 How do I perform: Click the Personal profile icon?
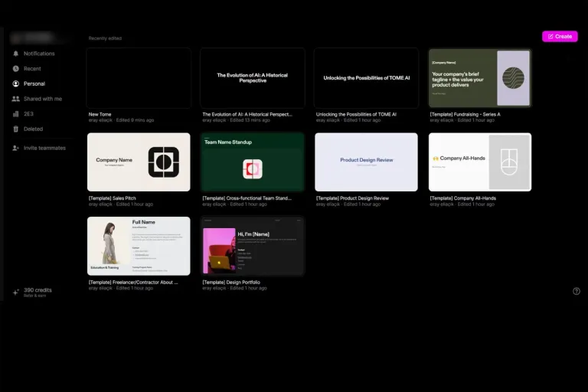pos(16,83)
